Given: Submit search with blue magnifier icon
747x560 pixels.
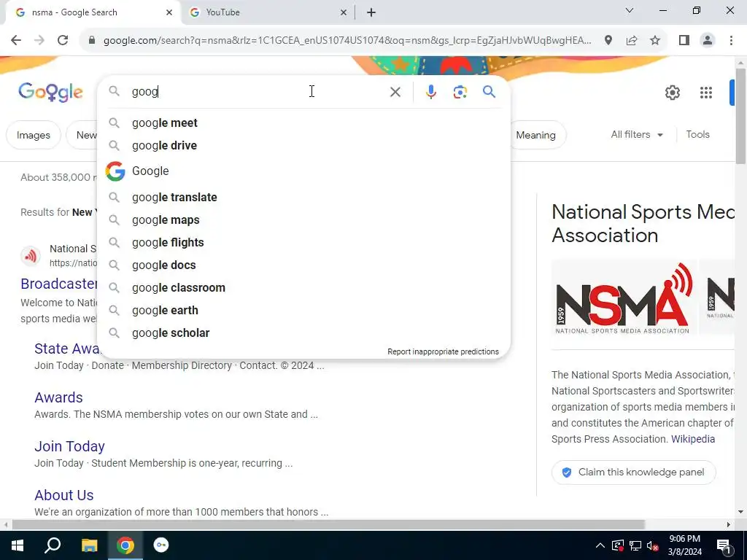Looking at the screenshot, I should [489, 91].
